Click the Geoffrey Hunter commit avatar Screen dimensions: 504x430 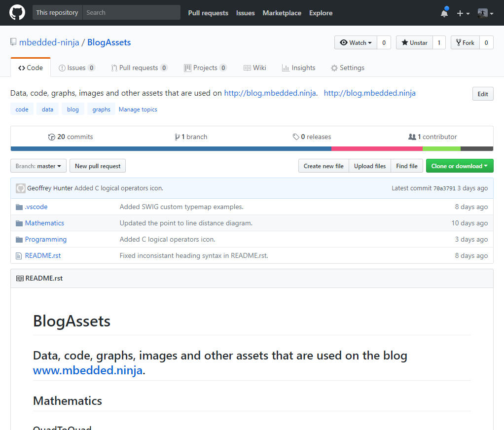click(21, 188)
